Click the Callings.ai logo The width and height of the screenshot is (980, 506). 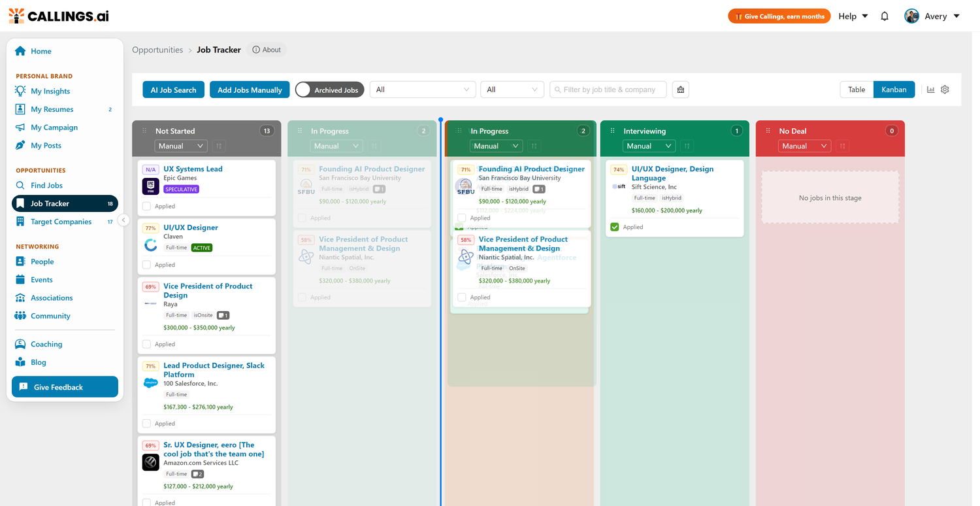(59, 16)
